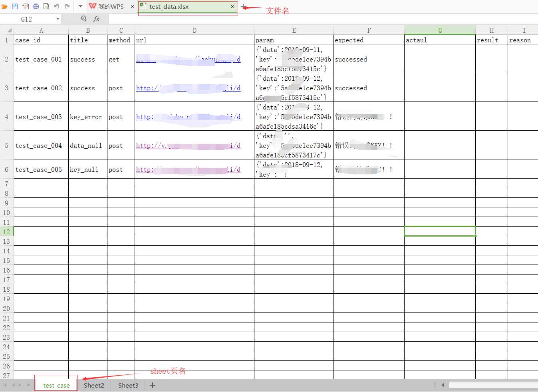Go to last sheet navigation arrow
Screen dimensions: 538x392
(x=28, y=385)
